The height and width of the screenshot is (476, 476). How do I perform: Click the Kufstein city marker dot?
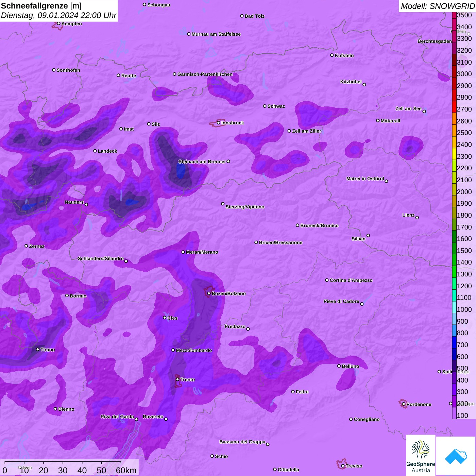[x=332, y=55]
